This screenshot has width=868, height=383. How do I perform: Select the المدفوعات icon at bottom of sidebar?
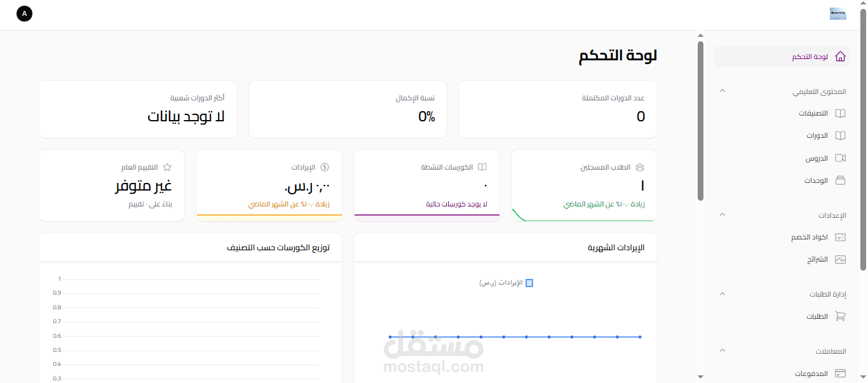click(x=840, y=373)
